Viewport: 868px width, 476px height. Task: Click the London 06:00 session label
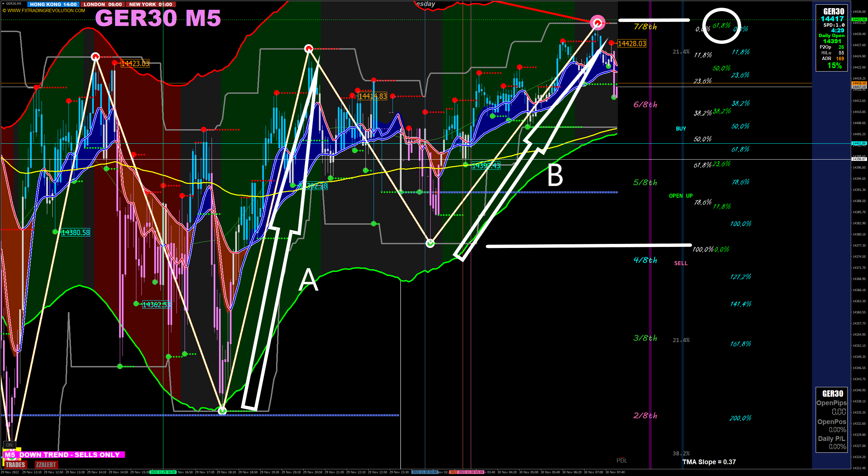[103, 4]
